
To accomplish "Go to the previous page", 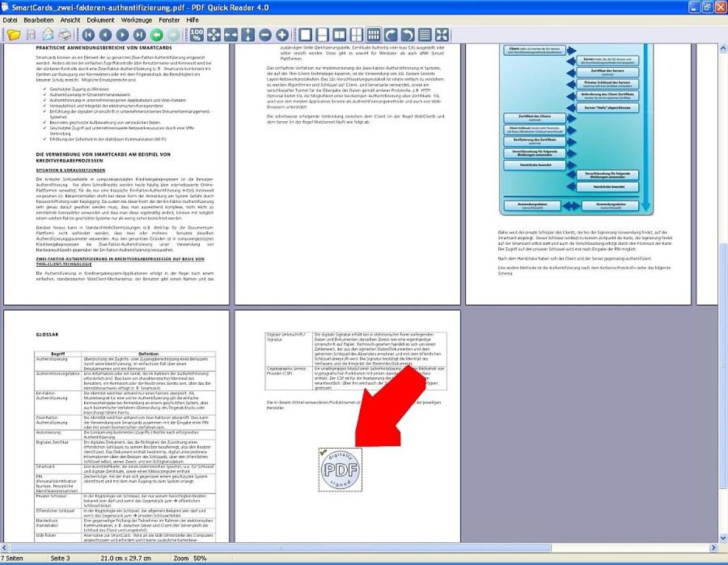I will click(x=106, y=35).
